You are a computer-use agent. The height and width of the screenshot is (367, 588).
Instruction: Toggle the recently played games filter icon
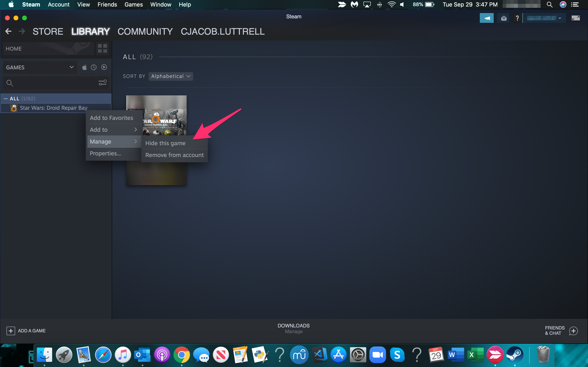[94, 67]
